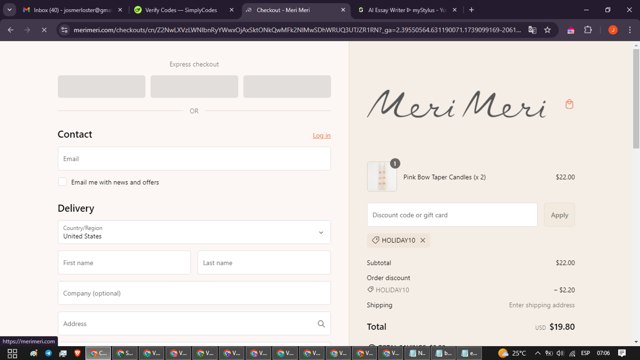This screenshot has width=640, height=360.
Task: Focus the Company (optional) field
Action: click(x=194, y=293)
